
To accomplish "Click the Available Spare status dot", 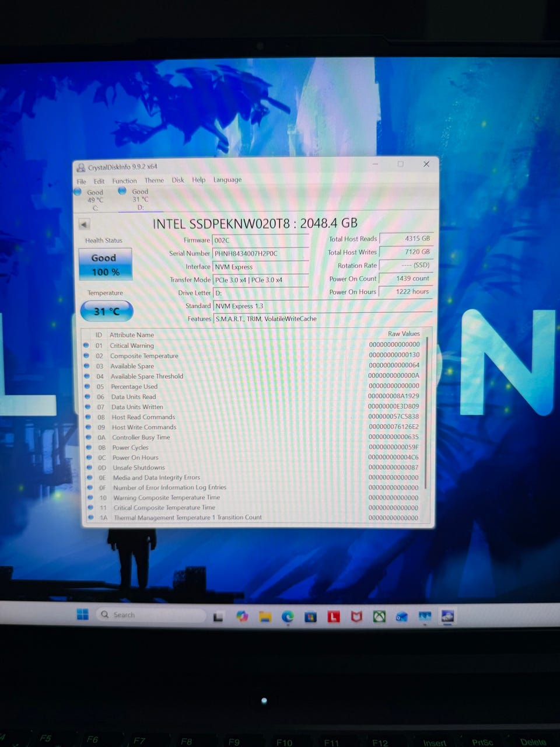I will point(86,365).
